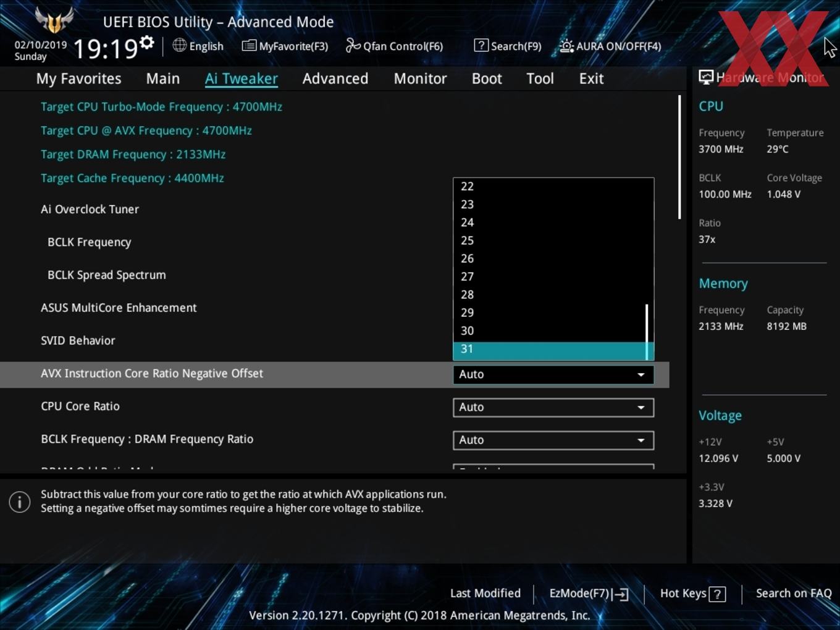Screen dimensions: 840x630
Task: Choose highlighted value 31
Action: click(x=550, y=349)
